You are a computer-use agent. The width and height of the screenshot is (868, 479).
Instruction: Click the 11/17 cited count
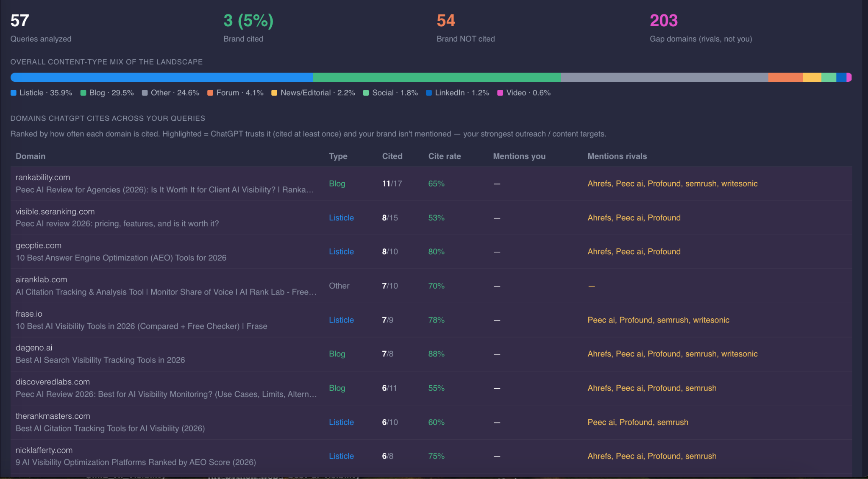(x=392, y=184)
